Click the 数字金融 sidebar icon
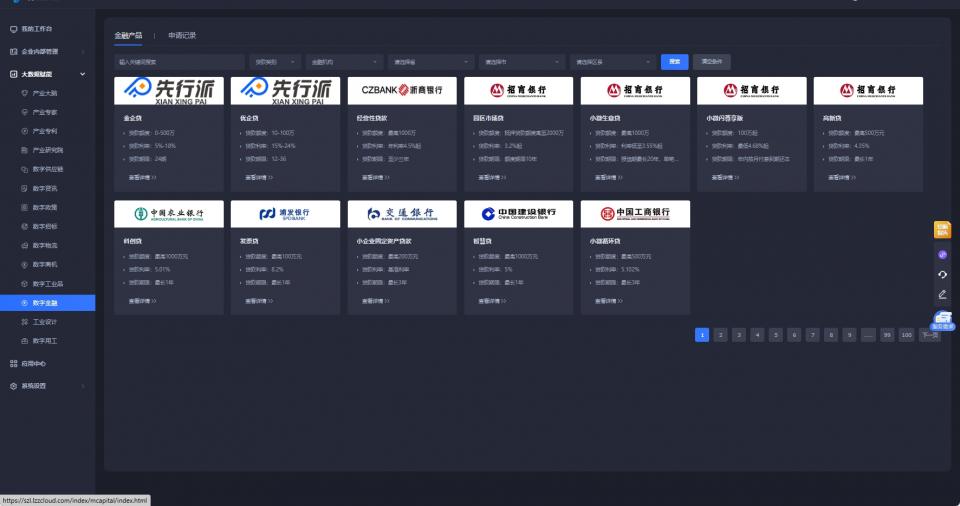960x506 pixels. pos(24,303)
